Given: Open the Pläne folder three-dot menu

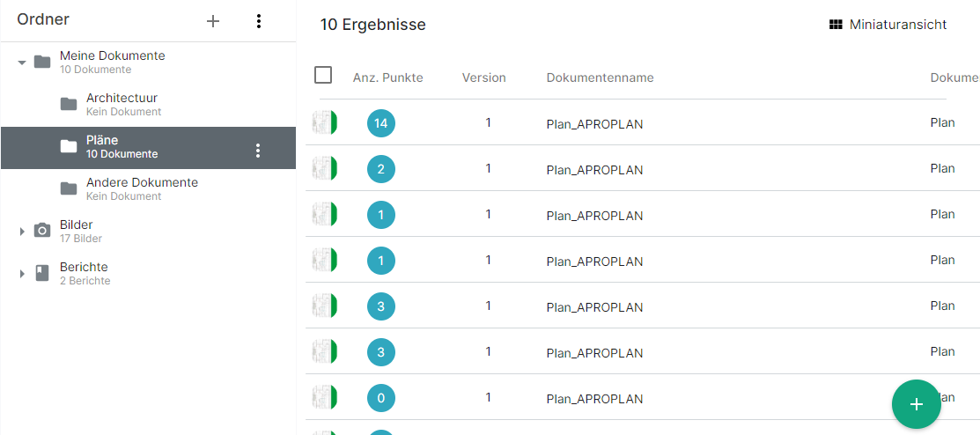Looking at the screenshot, I should pos(257,150).
